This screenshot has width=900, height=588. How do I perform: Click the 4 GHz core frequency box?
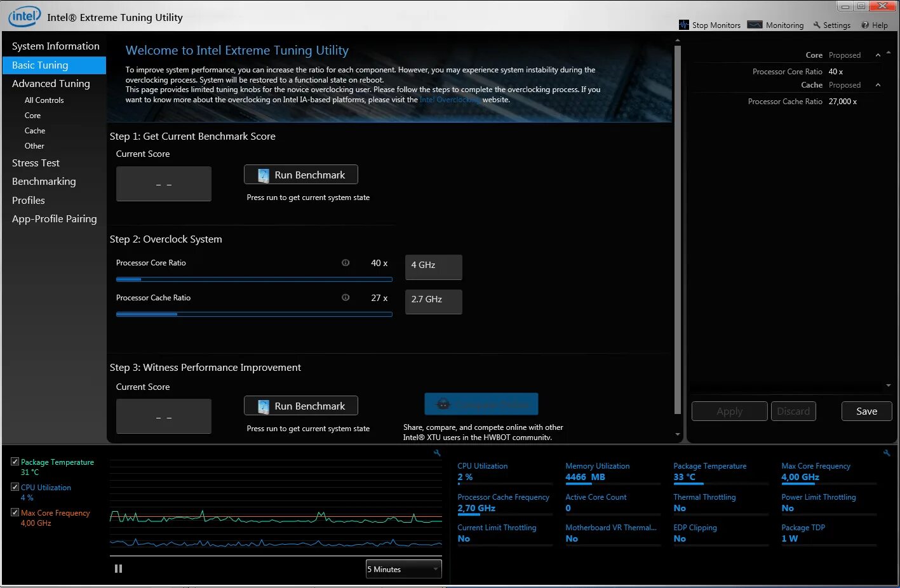pyautogui.click(x=434, y=267)
